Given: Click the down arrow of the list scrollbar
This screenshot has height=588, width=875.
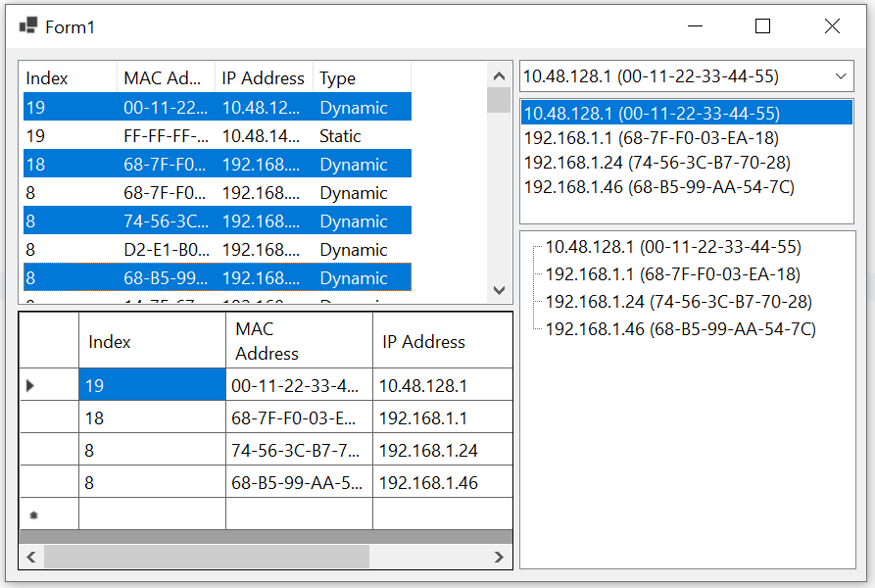Looking at the screenshot, I should click(500, 290).
